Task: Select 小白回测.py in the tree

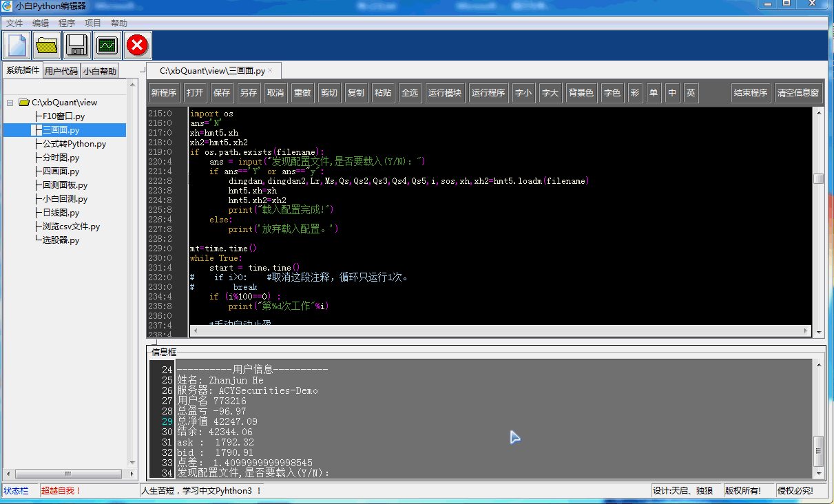Action: [65, 199]
